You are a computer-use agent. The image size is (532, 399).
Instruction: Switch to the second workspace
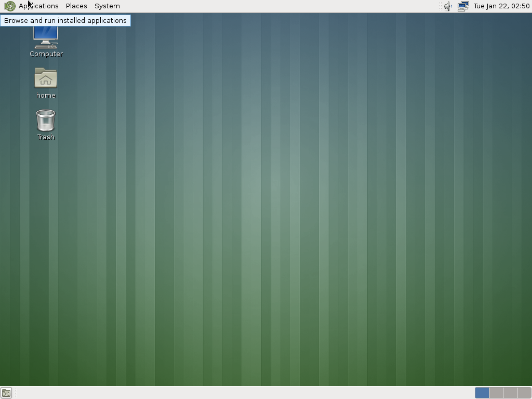click(496, 393)
